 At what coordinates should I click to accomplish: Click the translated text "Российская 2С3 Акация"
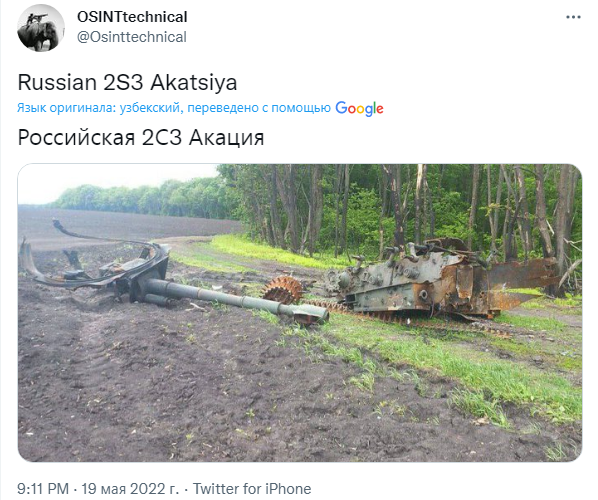[x=141, y=137]
